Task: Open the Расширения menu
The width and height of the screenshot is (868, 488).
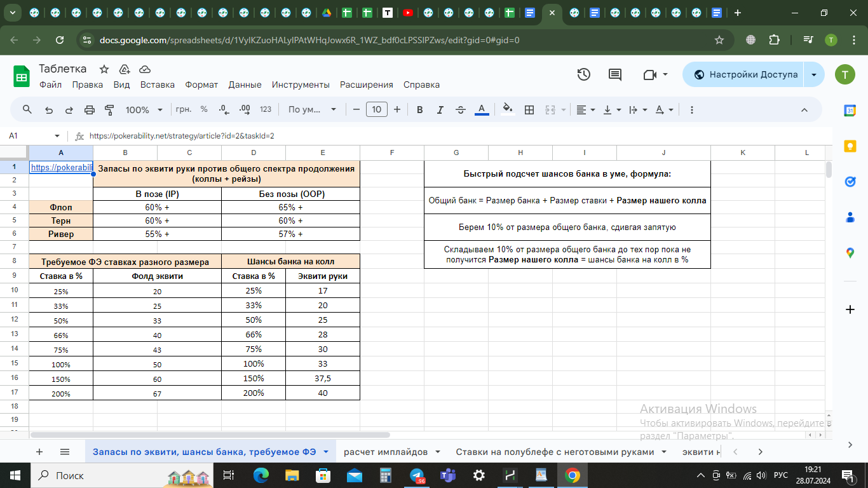Action: tap(367, 85)
